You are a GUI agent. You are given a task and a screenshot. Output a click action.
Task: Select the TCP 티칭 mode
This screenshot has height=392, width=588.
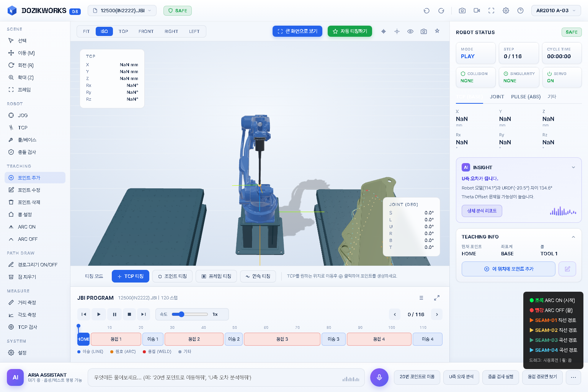click(131, 276)
